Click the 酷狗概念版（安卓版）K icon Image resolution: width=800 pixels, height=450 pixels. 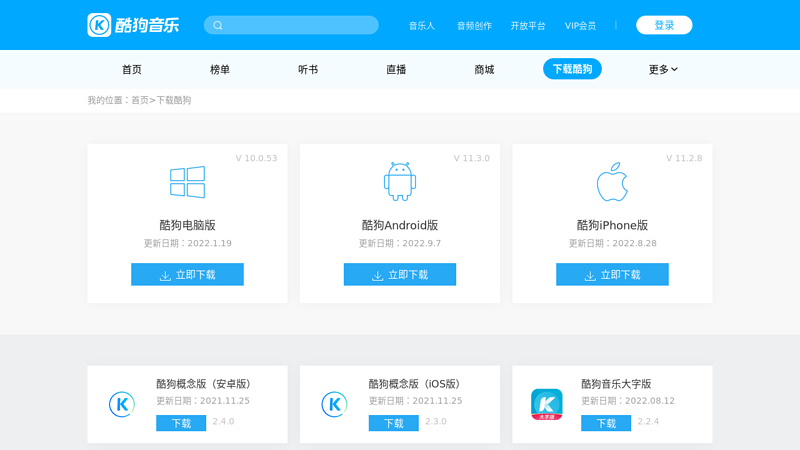tap(122, 404)
